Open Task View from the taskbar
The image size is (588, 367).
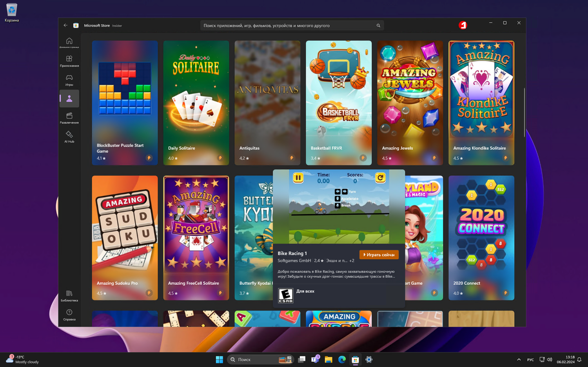click(301, 360)
